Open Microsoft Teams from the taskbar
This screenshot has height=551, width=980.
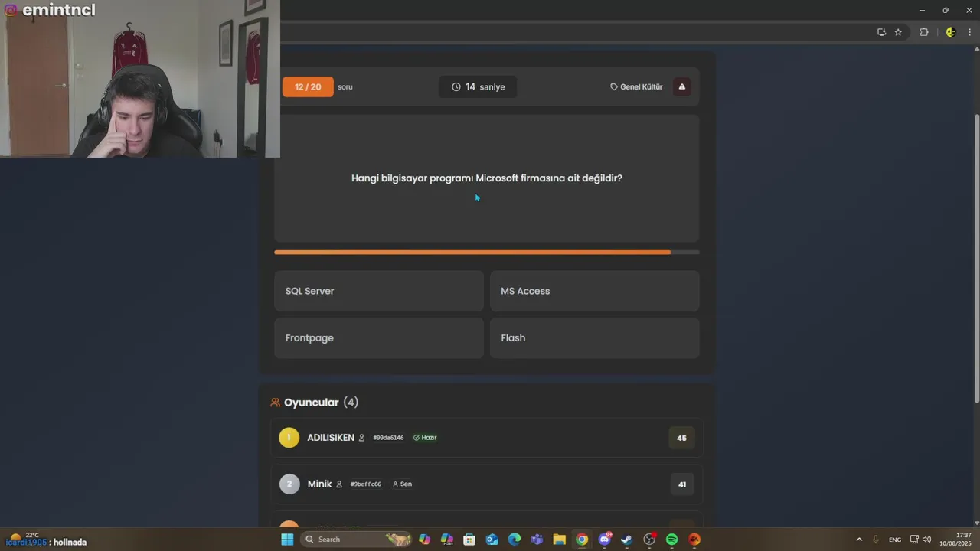pyautogui.click(x=537, y=540)
